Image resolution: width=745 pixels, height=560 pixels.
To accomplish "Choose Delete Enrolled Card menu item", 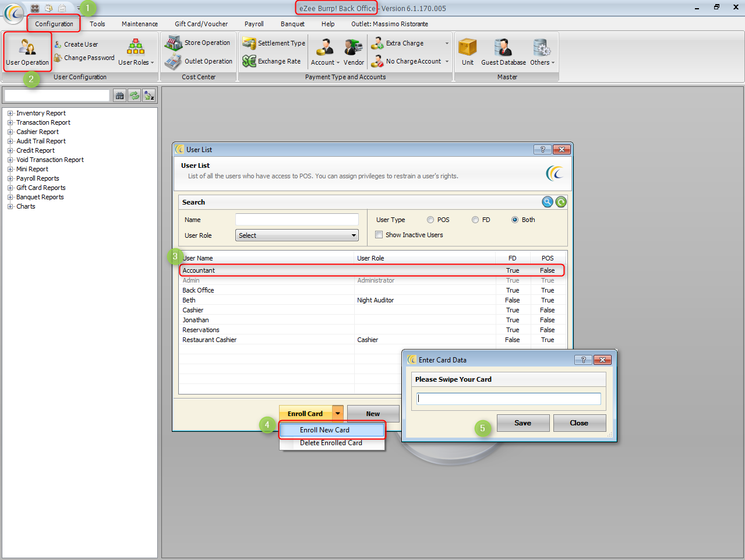I will tap(332, 443).
